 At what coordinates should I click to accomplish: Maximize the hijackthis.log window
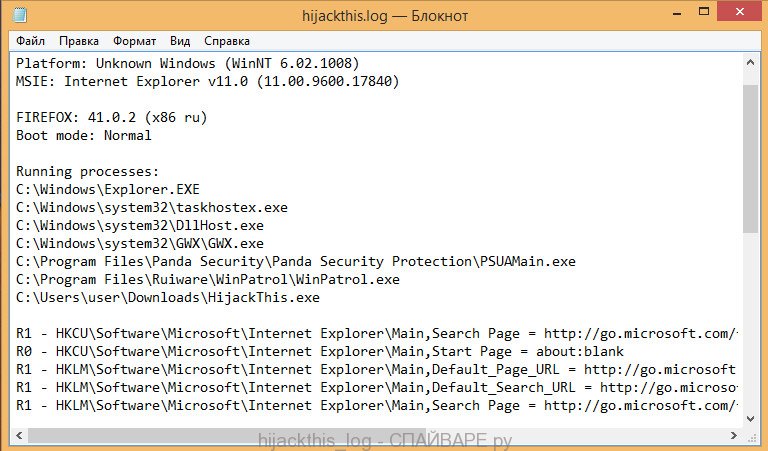click(x=704, y=12)
